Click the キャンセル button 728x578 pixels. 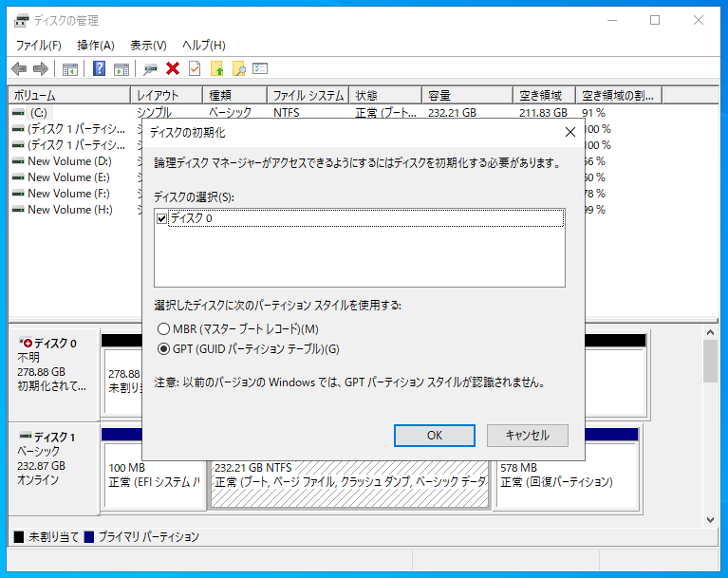(x=527, y=435)
